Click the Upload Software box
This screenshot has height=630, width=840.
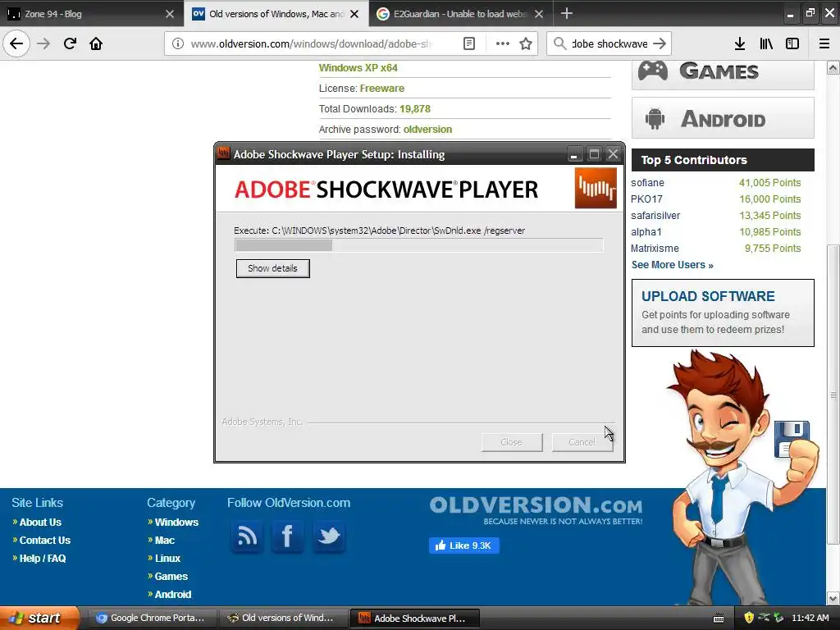point(723,313)
